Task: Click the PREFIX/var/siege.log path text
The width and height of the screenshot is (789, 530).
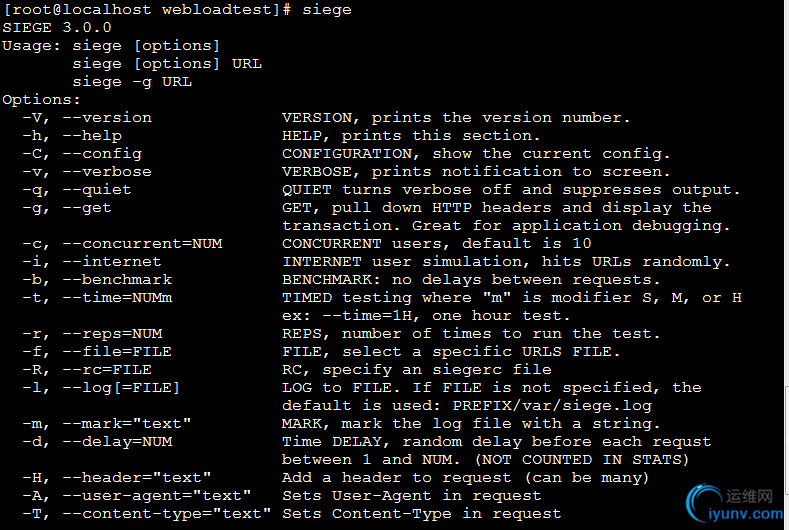Action: [x=552, y=406]
